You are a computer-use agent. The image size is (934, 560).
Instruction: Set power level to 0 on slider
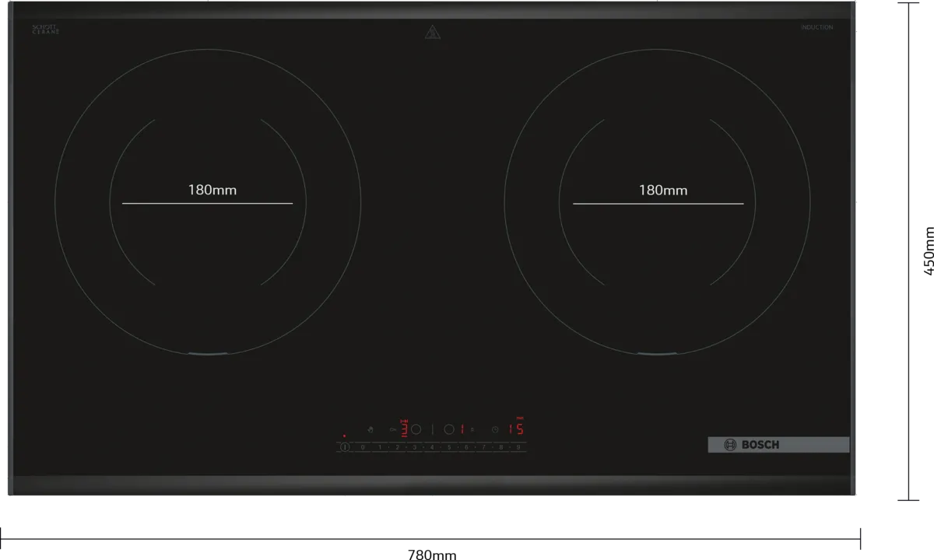click(x=363, y=447)
